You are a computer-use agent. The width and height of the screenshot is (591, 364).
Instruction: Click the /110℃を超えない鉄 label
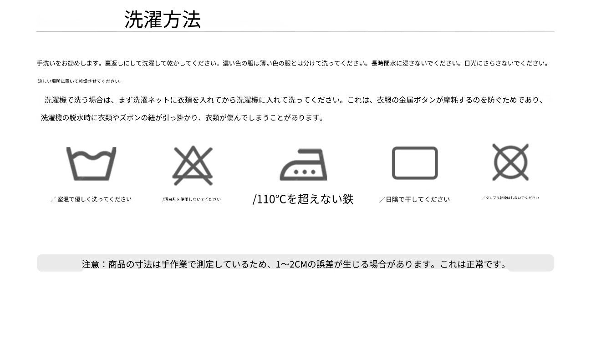point(303,199)
